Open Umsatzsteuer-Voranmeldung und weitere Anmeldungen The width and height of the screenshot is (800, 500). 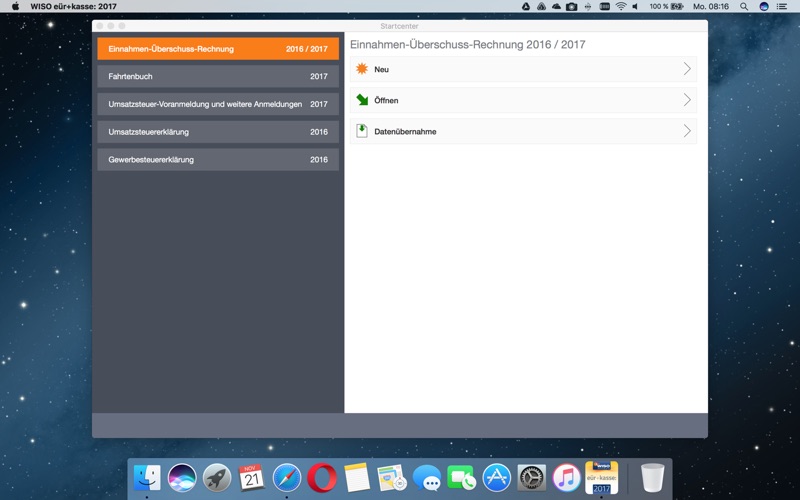coord(218,104)
